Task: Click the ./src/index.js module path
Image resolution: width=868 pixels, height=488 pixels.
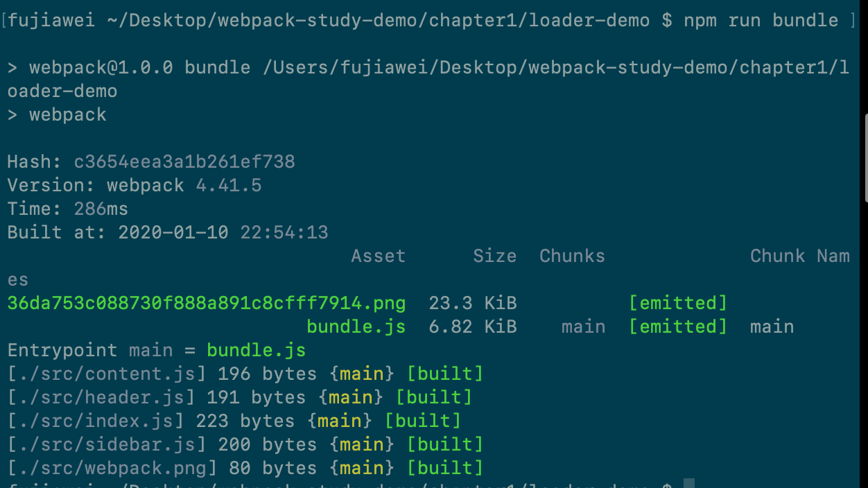Action: point(96,421)
